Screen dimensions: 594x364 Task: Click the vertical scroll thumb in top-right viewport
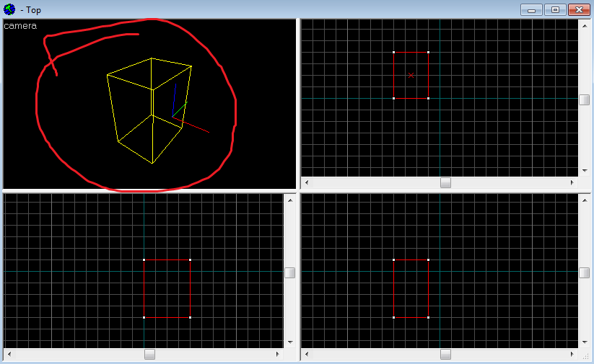(x=585, y=100)
